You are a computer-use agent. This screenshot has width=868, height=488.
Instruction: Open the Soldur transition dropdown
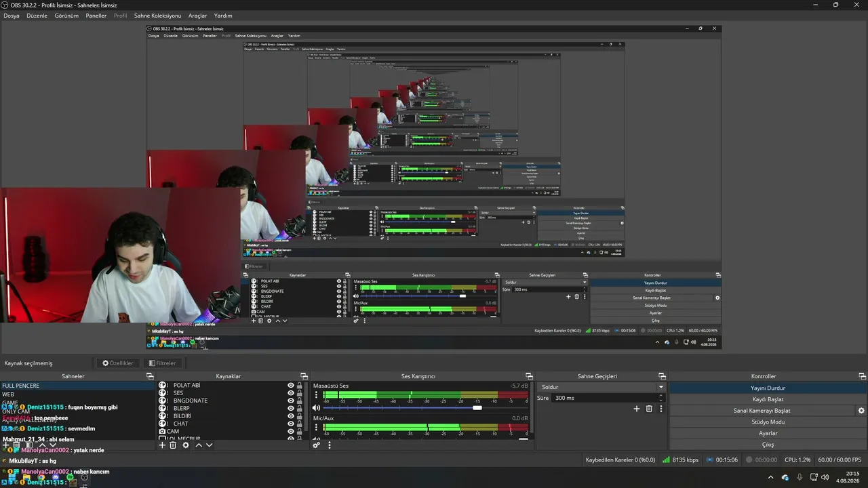[x=601, y=387]
